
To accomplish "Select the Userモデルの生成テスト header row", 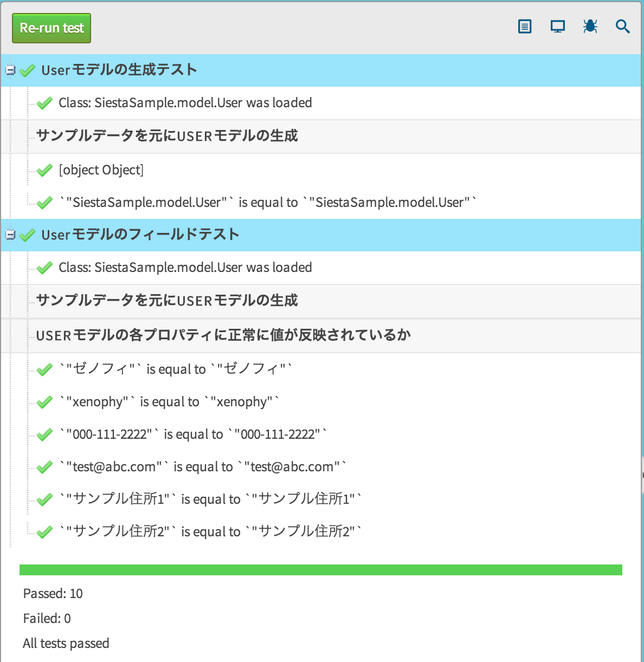I will [321, 70].
